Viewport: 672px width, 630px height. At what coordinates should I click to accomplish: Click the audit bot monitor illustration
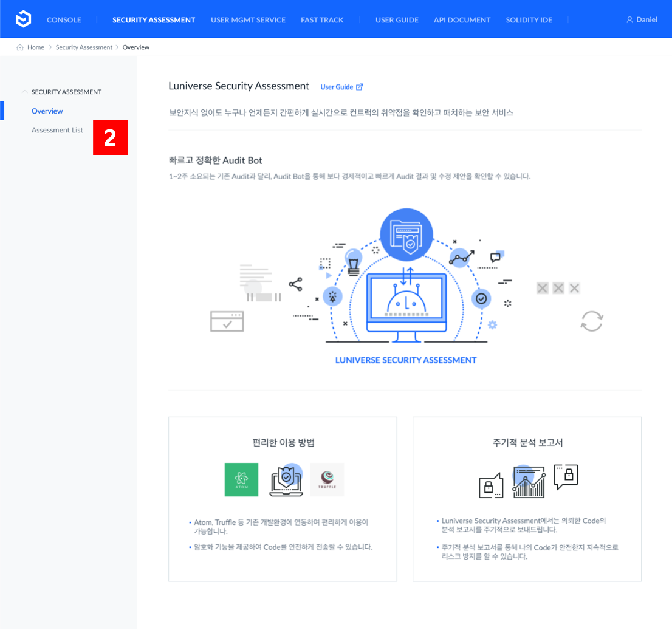click(x=406, y=307)
